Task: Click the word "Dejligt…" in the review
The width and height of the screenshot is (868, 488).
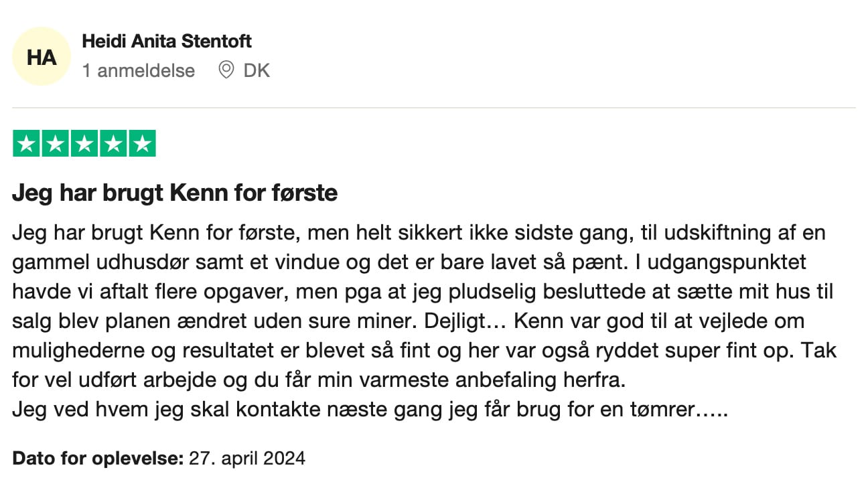Action: click(467, 321)
